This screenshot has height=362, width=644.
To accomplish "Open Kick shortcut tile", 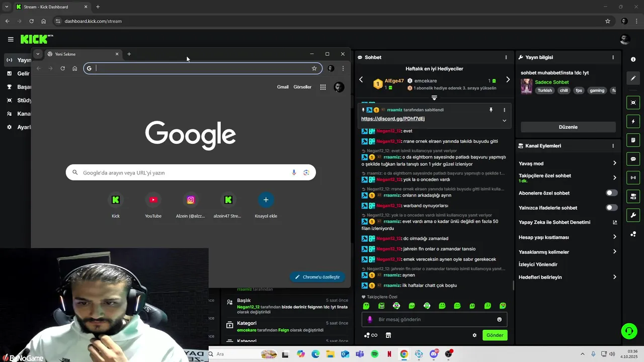I will click(116, 205).
